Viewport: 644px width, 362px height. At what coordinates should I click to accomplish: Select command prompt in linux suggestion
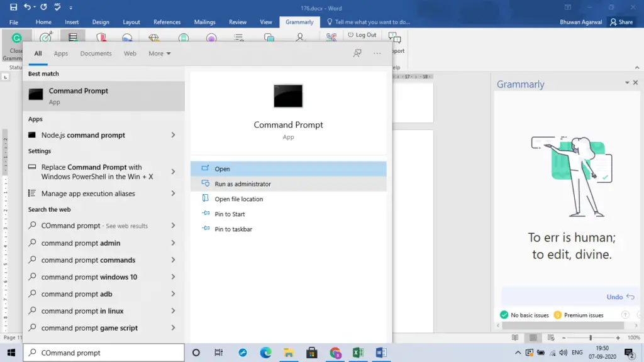(96, 310)
